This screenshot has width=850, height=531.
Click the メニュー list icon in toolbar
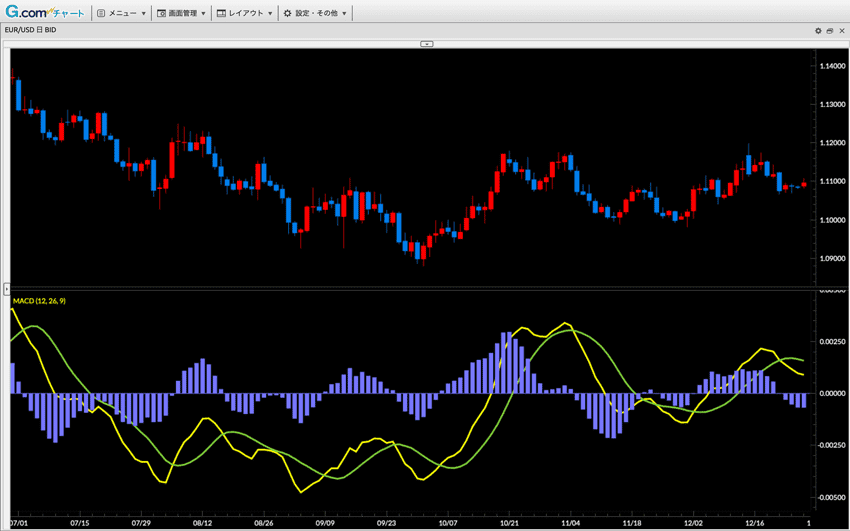pos(102,14)
